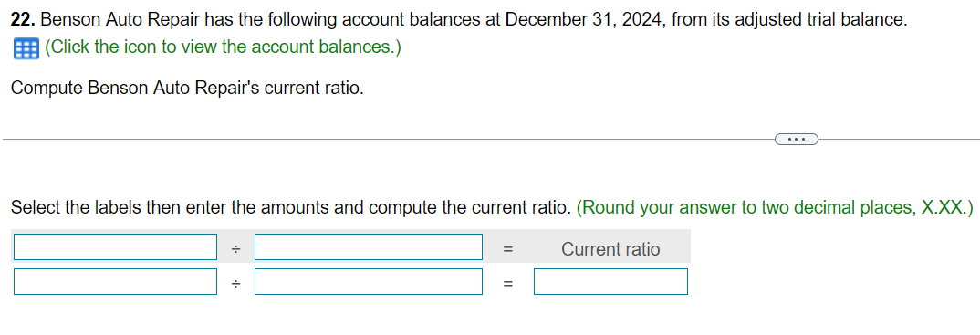Screen dimensions: 980x335
Task: Click the green account balances link text
Action: pyautogui.click(x=223, y=47)
